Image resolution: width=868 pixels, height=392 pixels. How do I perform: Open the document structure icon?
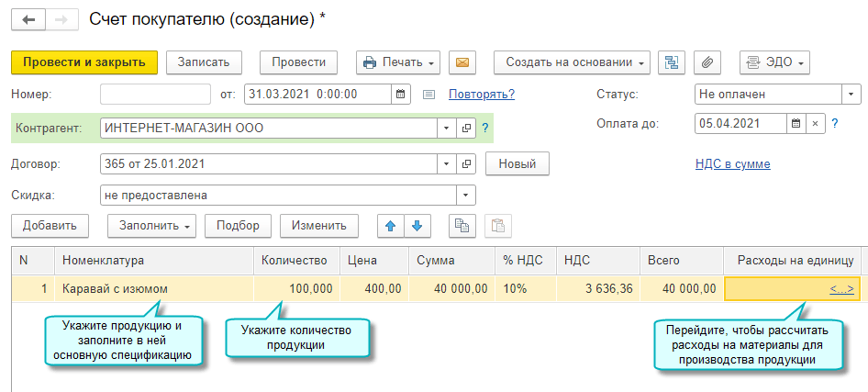[673, 62]
